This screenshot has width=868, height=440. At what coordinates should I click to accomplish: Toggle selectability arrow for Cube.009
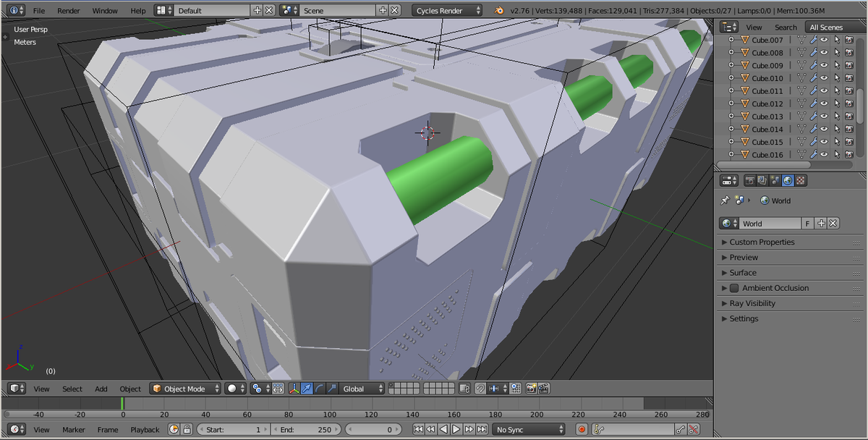click(x=837, y=65)
